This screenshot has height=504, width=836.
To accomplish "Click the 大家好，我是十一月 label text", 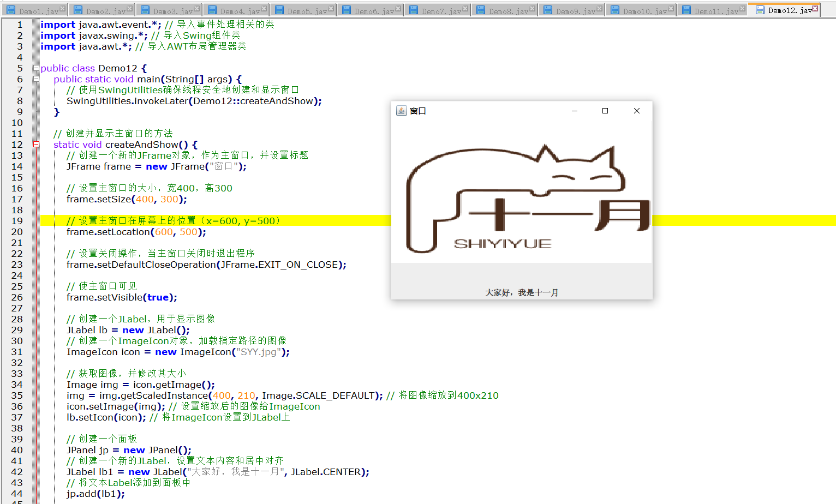I will point(522,293).
